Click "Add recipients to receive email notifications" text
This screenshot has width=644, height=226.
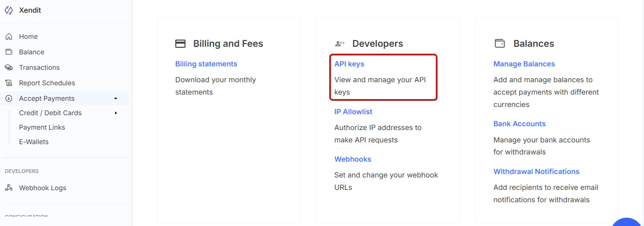545,194
